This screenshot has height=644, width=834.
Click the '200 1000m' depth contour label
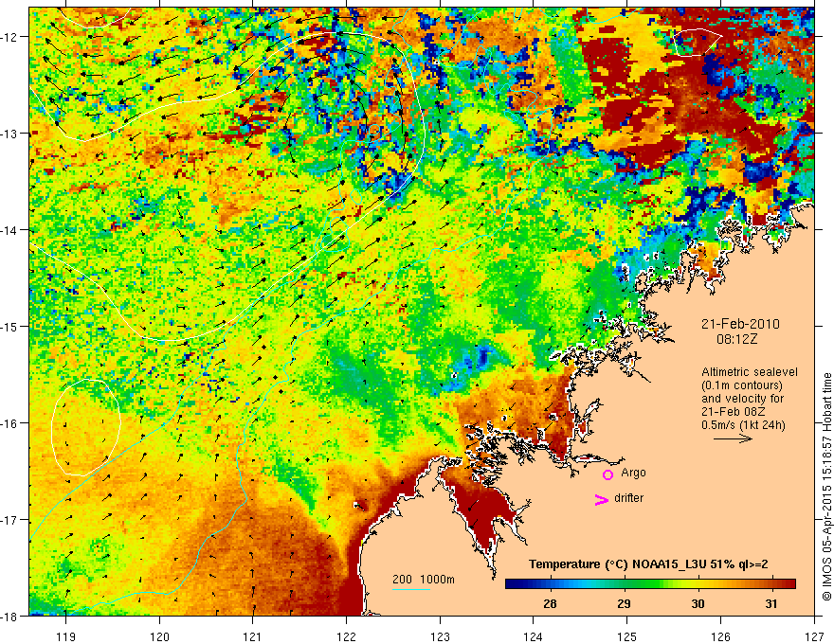coord(424,580)
